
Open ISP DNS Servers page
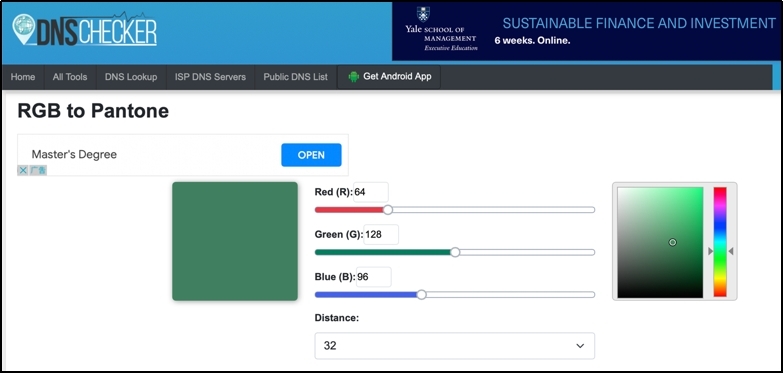click(210, 77)
